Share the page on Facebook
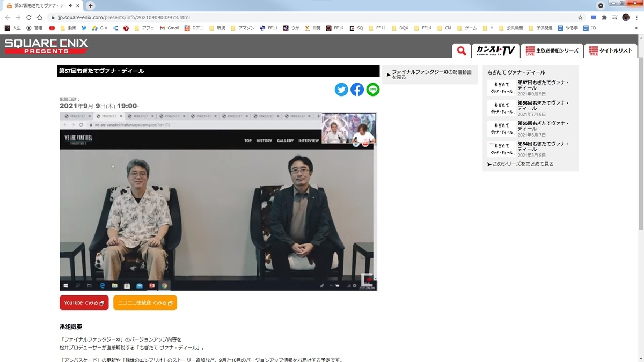Screen dimensions: 644x362 [x=357, y=90]
